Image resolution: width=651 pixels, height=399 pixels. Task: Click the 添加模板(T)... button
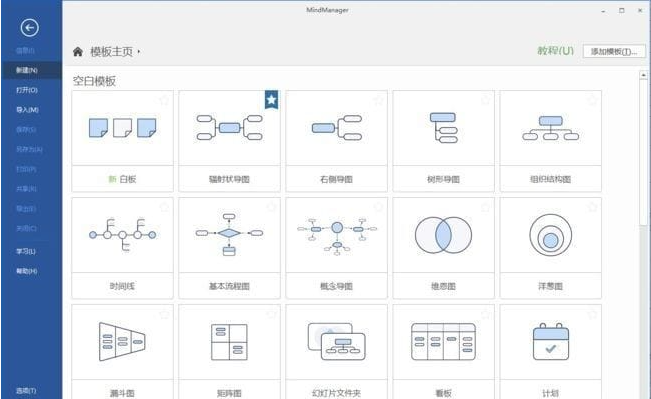coord(614,51)
